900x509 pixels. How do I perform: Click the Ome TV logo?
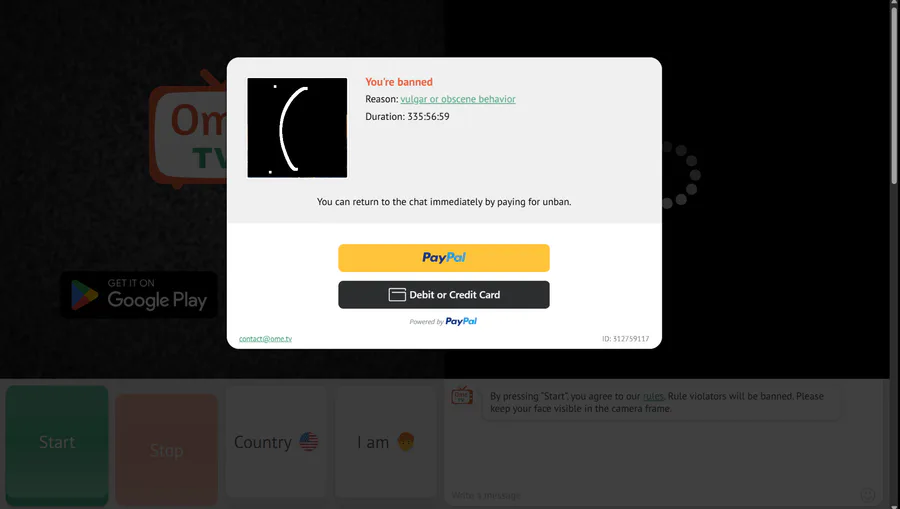pyautogui.click(x=189, y=129)
